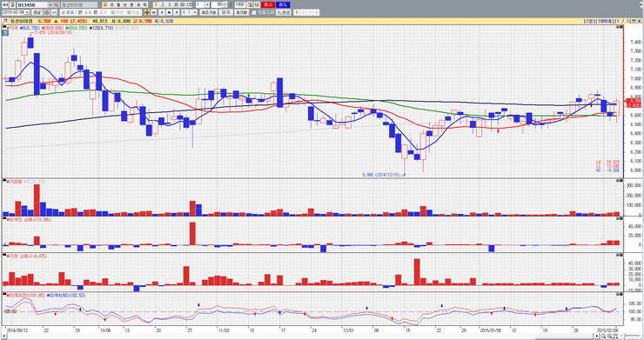The image size is (644, 340).
Task: Click the grid icon beside 관심
Action: (47, 12)
